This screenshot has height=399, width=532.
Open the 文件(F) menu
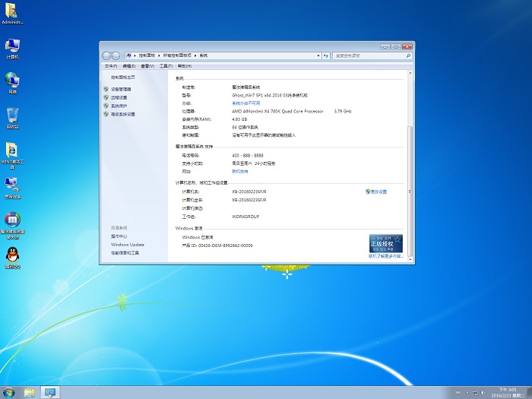(110, 66)
